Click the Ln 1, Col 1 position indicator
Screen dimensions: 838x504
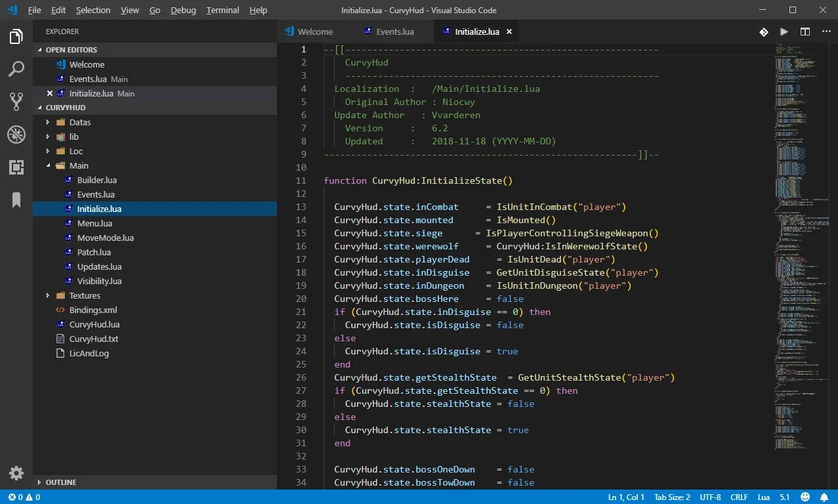(x=626, y=497)
